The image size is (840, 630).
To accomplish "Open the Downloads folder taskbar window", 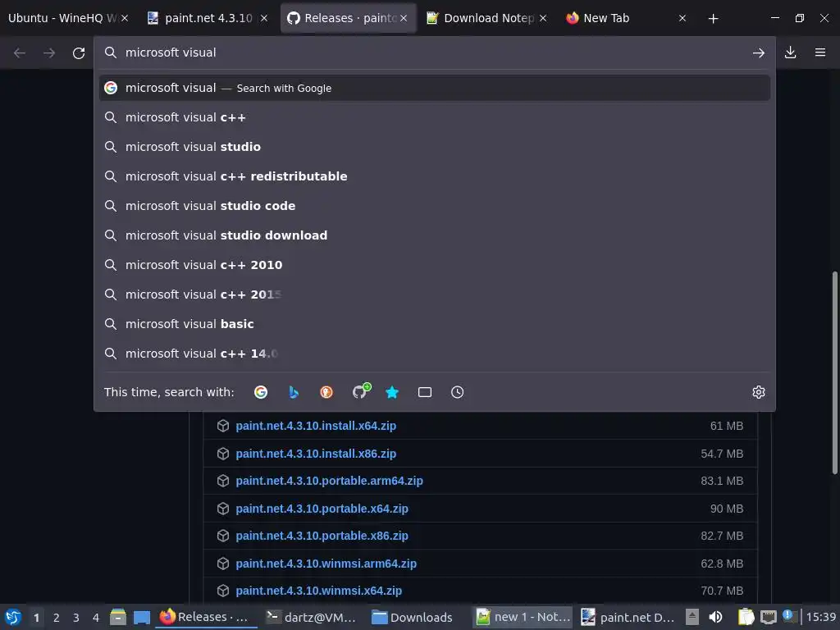I will (413, 617).
